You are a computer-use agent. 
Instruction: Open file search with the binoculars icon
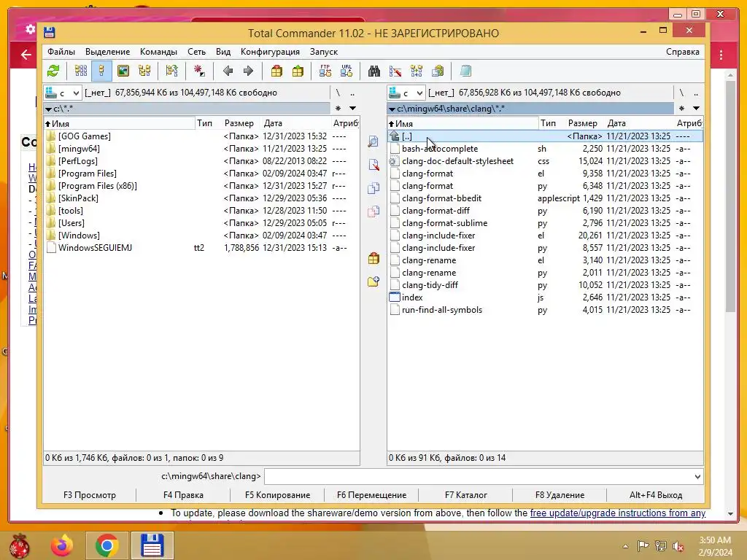coord(374,71)
